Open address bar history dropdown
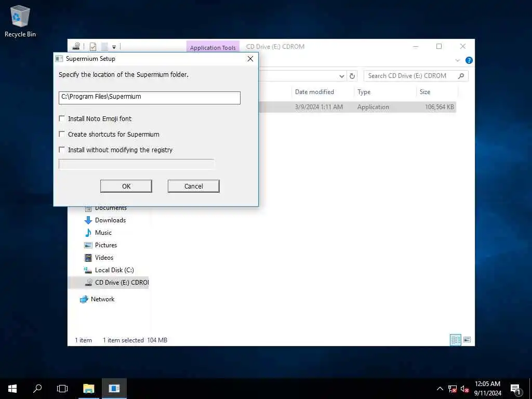 pos(342,76)
